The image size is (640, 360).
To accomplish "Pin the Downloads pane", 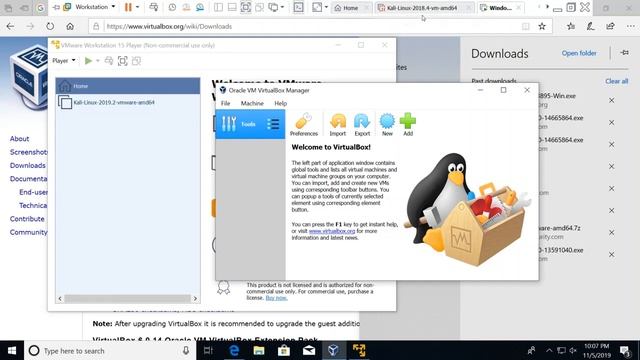I will coord(624,53).
